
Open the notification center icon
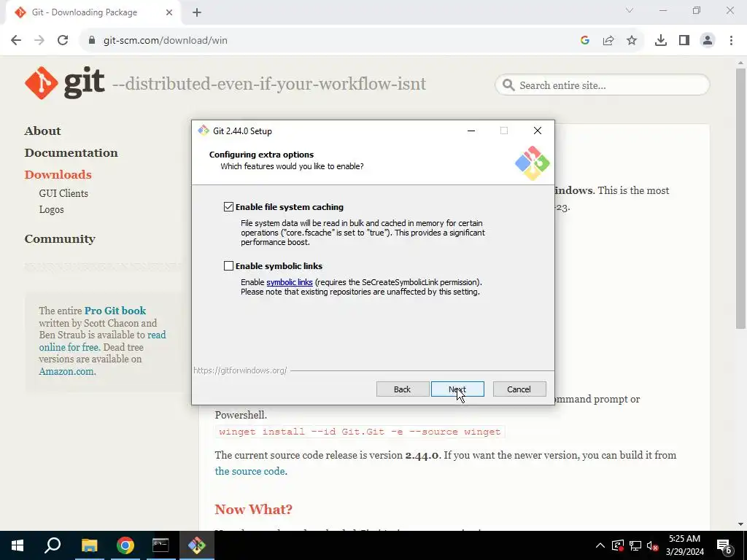pos(724,545)
